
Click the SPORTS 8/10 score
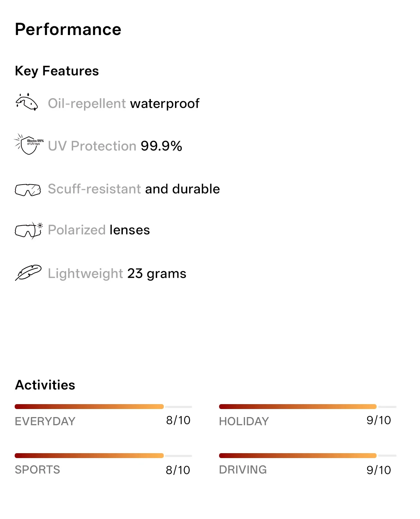tap(178, 470)
